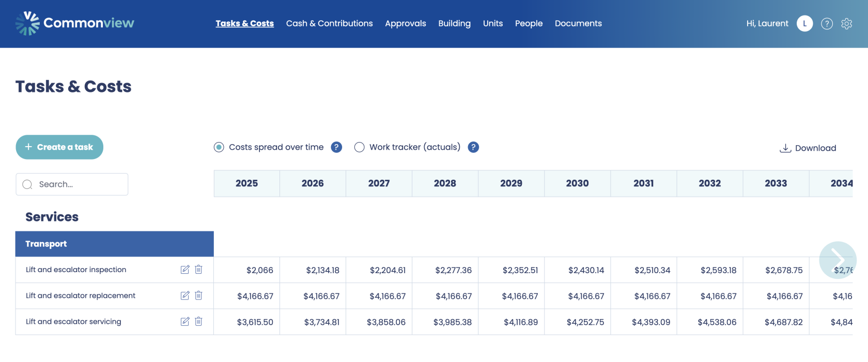Show help for Costs spread over time
The height and width of the screenshot is (362, 868).
click(x=336, y=147)
